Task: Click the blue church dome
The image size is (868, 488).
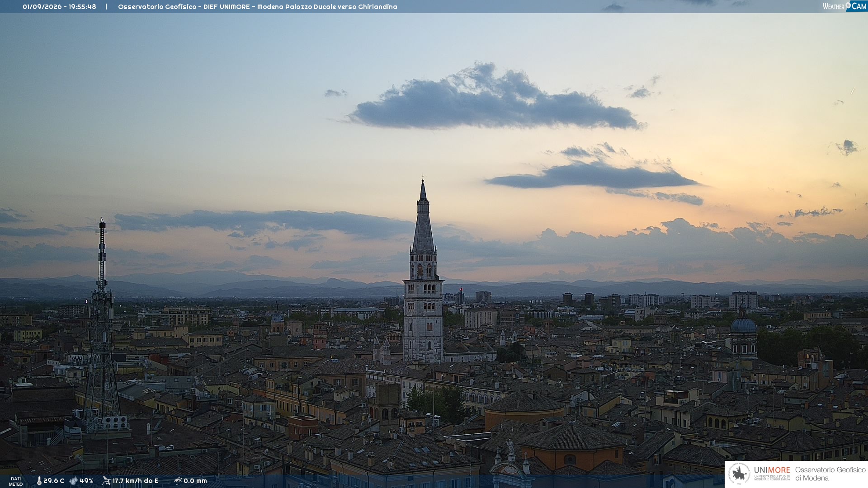Action: coord(743,324)
